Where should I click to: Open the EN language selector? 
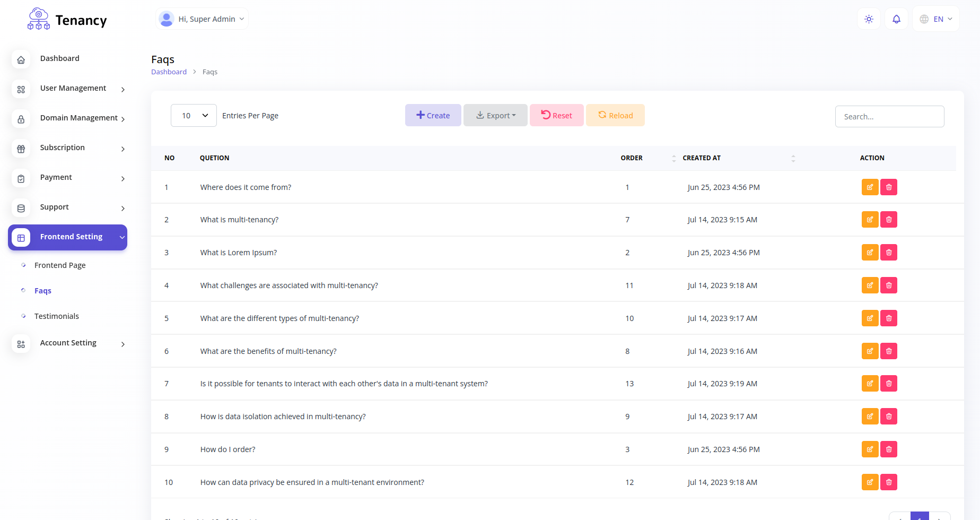click(x=936, y=19)
